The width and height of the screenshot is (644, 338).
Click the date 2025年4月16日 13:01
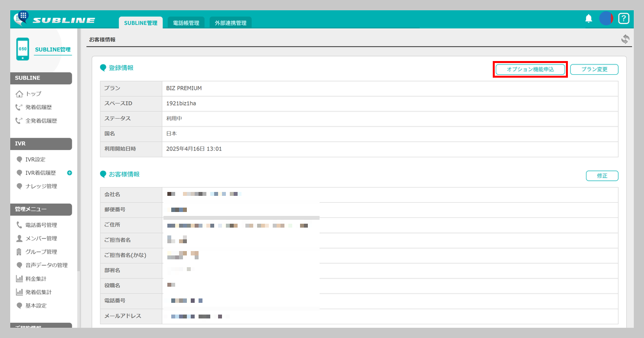[194, 149]
